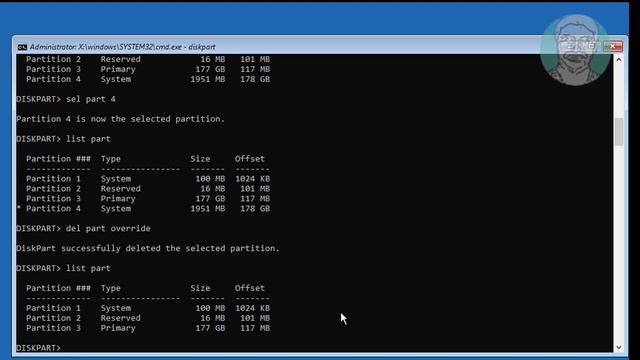The height and width of the screenshot is (360, 640).
Task: Click the asterisk marking selected Partition 4
Action: [19, 208]
